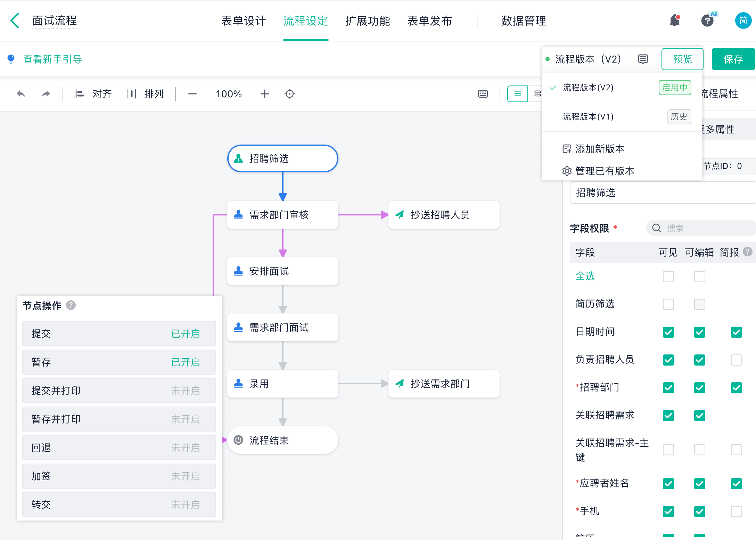Open the 查看新手引导 link
Screen dimensions: 756x540
(x=52, y=59)
